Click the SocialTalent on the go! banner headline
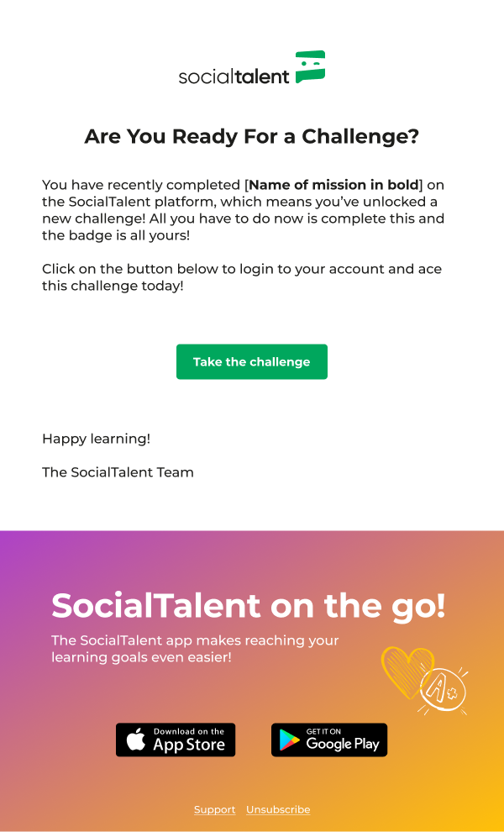This screenshot has width=504, height=832. pos(249,607)
